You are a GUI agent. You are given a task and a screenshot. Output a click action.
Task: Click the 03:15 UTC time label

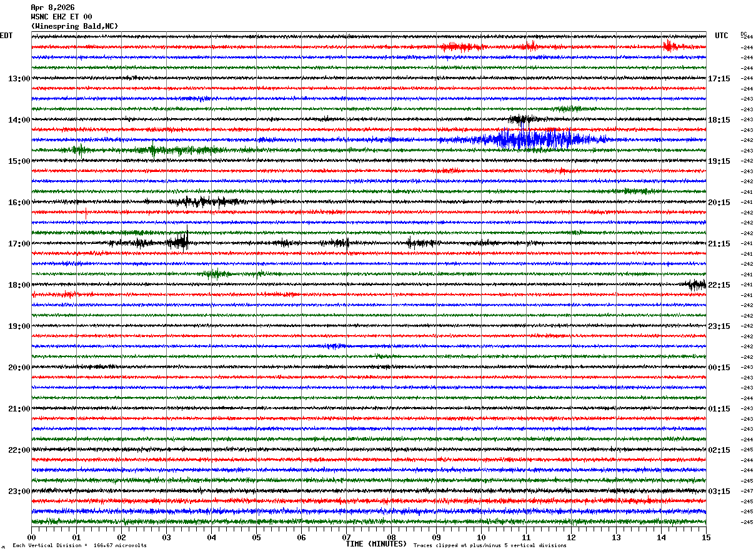click(x=719, y=491)
